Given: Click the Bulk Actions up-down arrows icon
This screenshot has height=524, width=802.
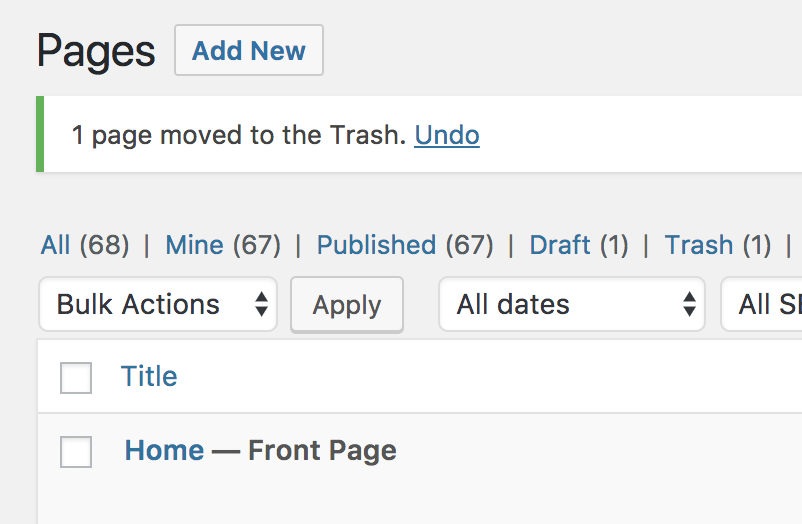Looking at the screenshot, I should coord(261,305).
